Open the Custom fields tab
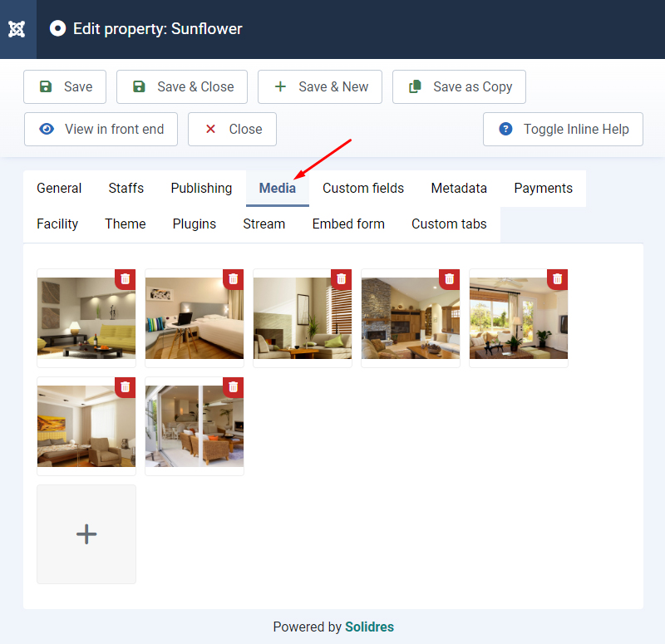Image resolution: width=665 pixels, height=644 pixels. (363, 188)
